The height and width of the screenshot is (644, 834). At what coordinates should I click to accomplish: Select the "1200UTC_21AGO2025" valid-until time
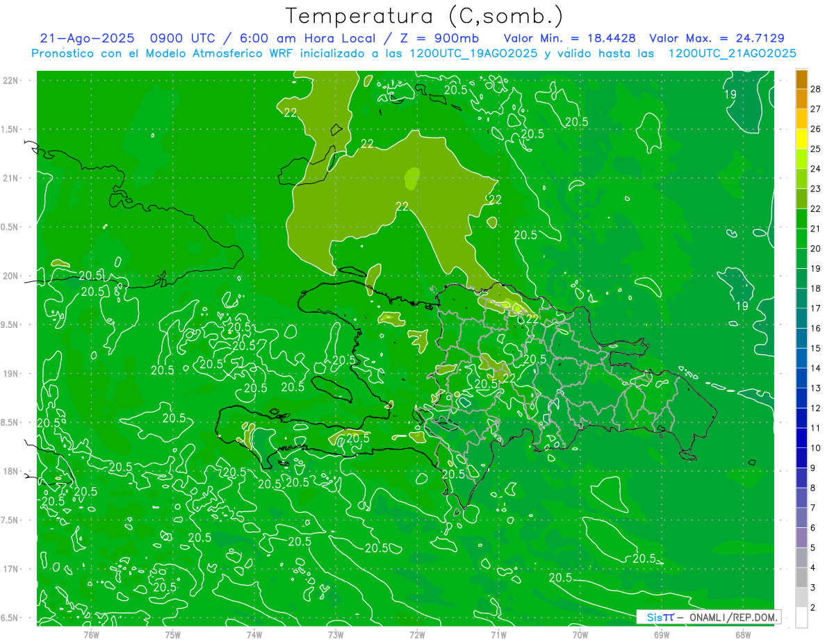coord(732,53)
